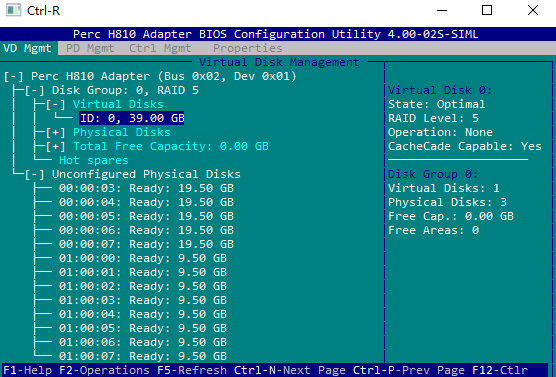The width and height of the screenshot is (556, 377).
Task: Select disk 00:00:03: Ready: 19.50 GB
Action: point(146,188)
